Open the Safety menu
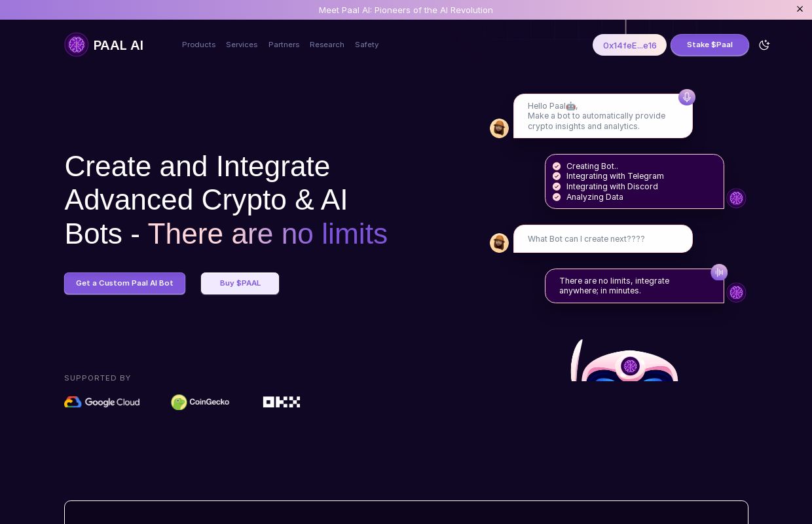Image resolution: width=812 pixels, height=524 pixels. pos(367,45)
